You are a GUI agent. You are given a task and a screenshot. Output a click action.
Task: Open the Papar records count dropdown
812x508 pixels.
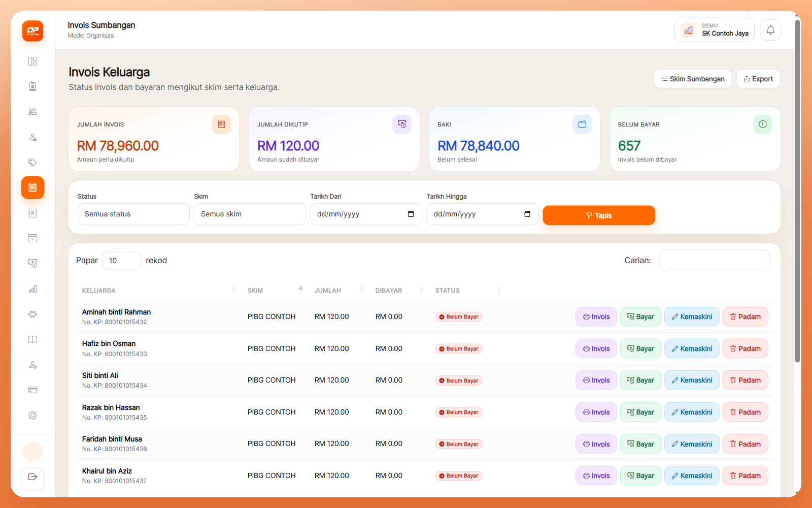click(122, 261)
